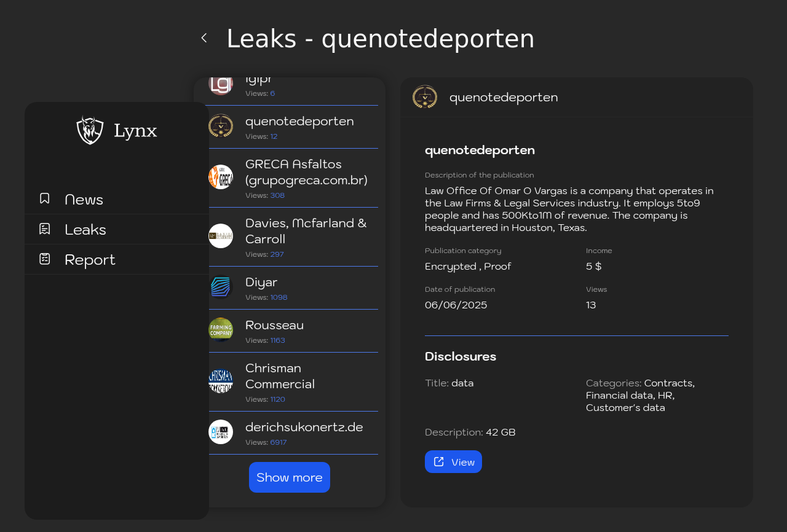787x532 pixels.
Task: Click the Lynx brand name text
Action: coord(135,131)
